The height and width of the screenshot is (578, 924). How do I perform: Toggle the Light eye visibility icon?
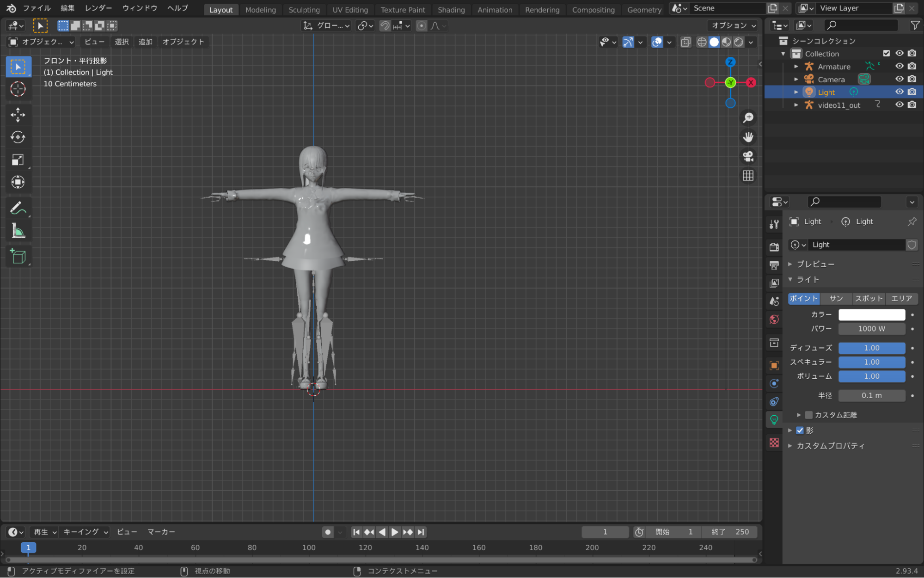[x=899, y=92]
